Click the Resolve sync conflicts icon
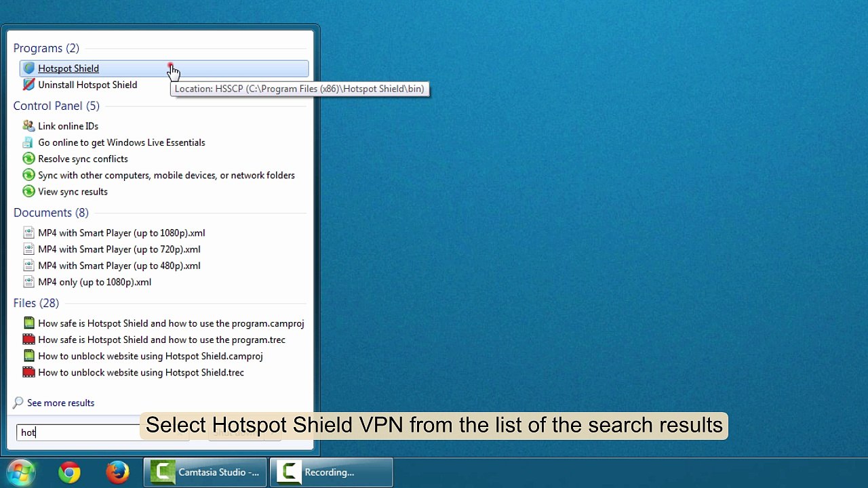 (28, 159)
